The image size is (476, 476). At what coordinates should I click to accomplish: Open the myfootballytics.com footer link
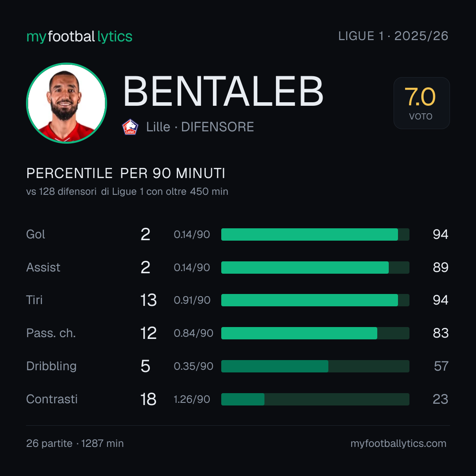(x=398, y=443)
